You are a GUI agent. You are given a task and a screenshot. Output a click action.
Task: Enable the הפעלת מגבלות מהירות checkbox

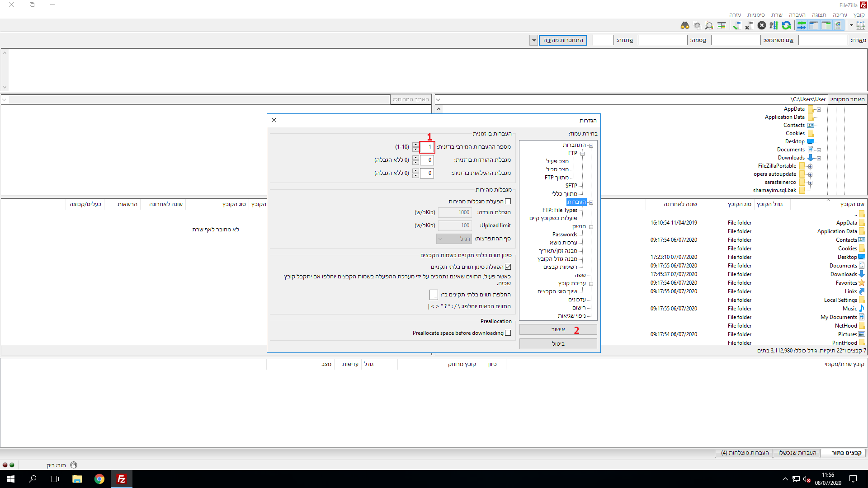(x=508, y=202)
